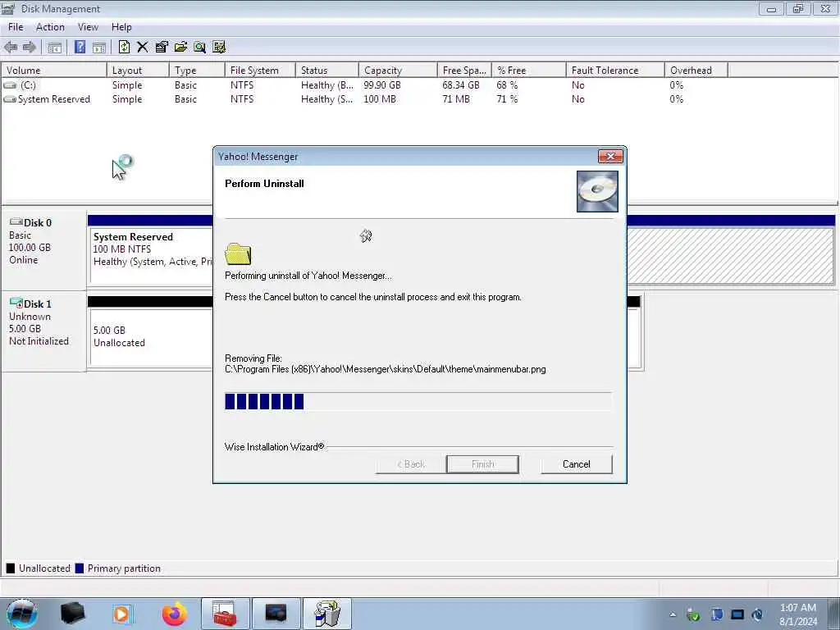Select the 99.90 GB capacity cell
Image resolution: width=840 pixels, height=630 pixels.
coord(382,85)
